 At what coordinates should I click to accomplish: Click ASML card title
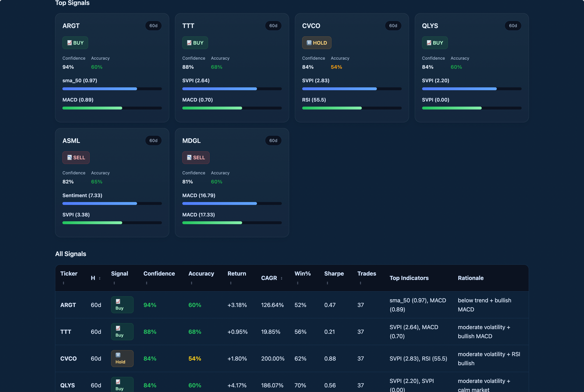pyautogui.click(x=71, y=140)
